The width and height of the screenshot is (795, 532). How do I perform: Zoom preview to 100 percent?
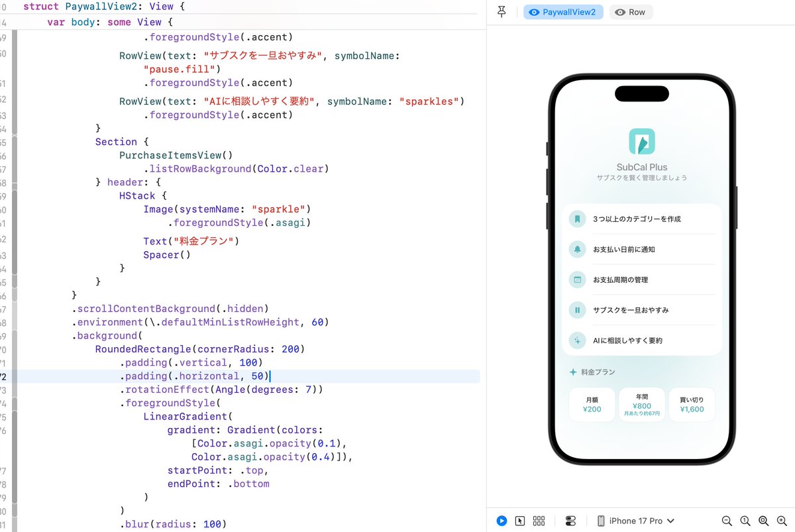745,521
